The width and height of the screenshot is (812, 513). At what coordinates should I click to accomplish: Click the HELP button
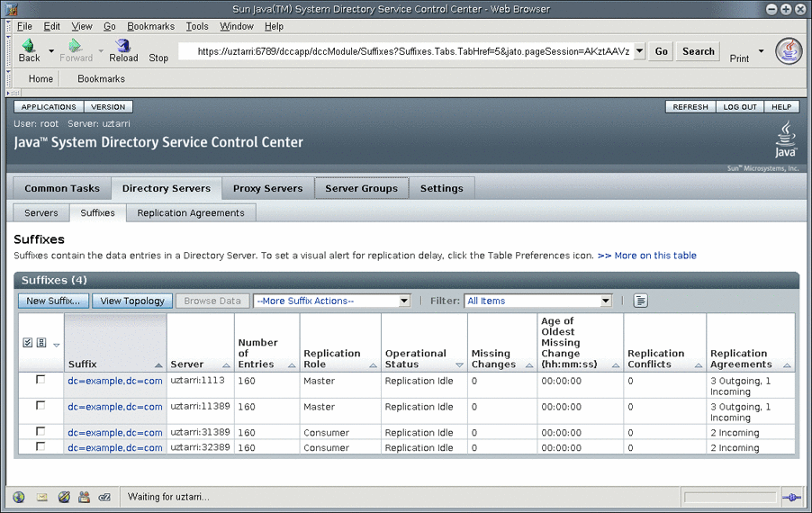click(x=781, y=106)
